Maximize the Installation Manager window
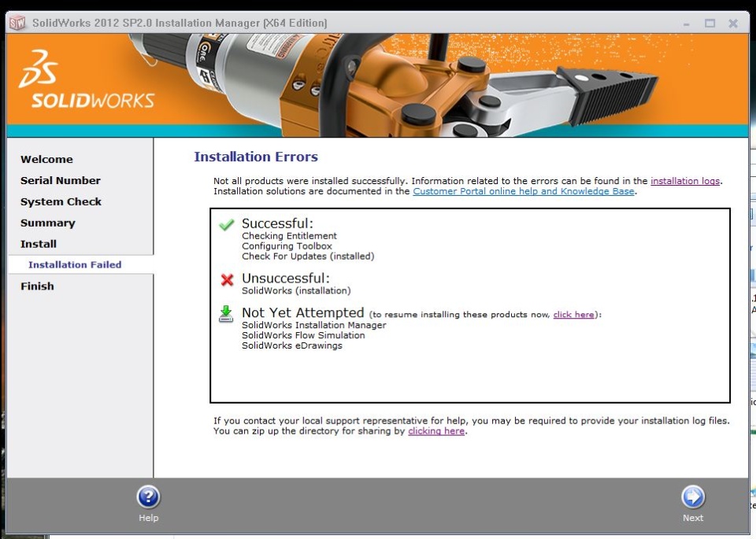The image size is (756, 539). [x=710, y=23]
